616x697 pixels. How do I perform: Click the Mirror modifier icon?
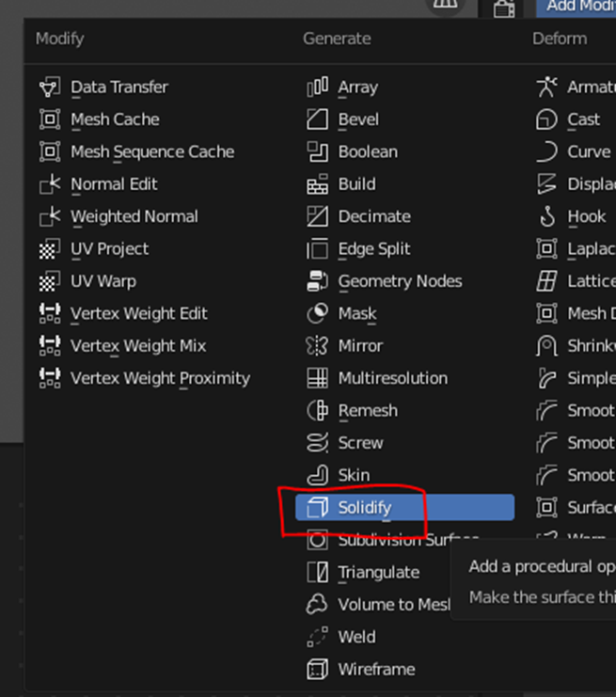pyautogui.click(x=317, y=346)
